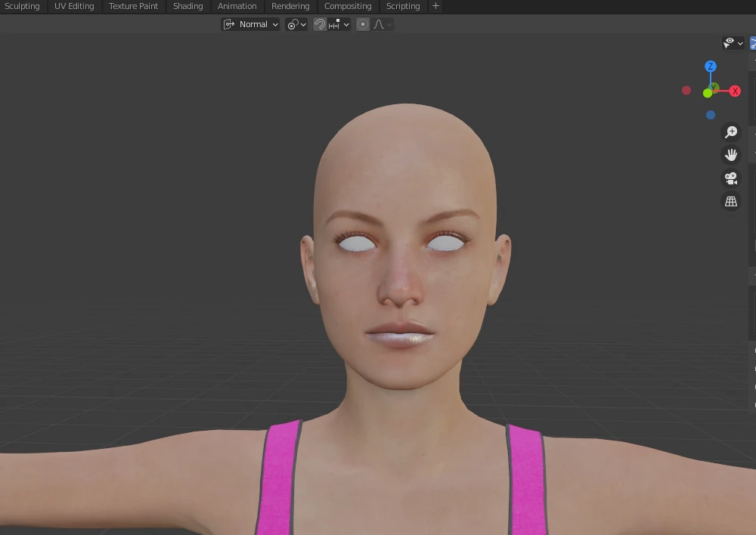This screenshot has height=535, width=756.
Task: Open the proportional editing falloff curve dropdown
Action: click(383, 24)
